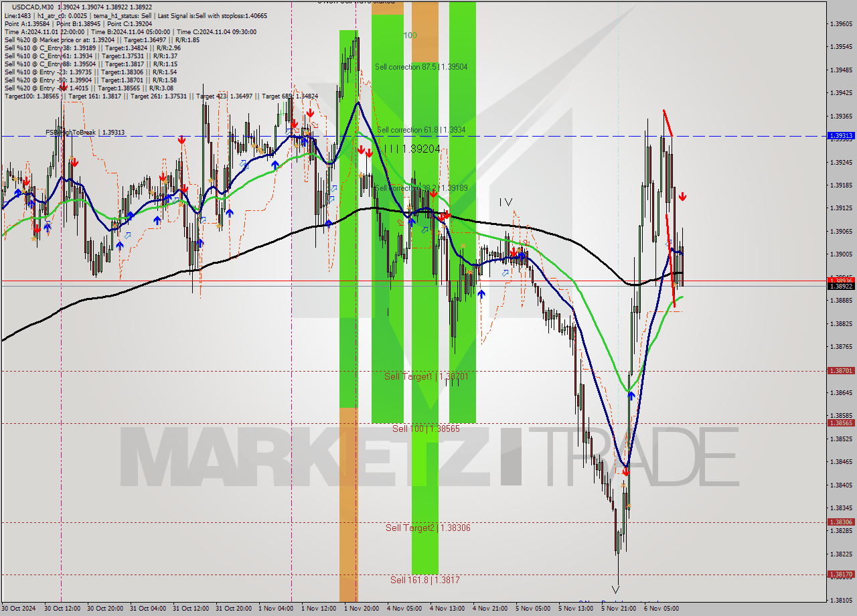Click the 'Time A:2024.11.01 22:00:00' info line
Screen dimensions: 857x616
pyautogui.click(x=130, y=31)
